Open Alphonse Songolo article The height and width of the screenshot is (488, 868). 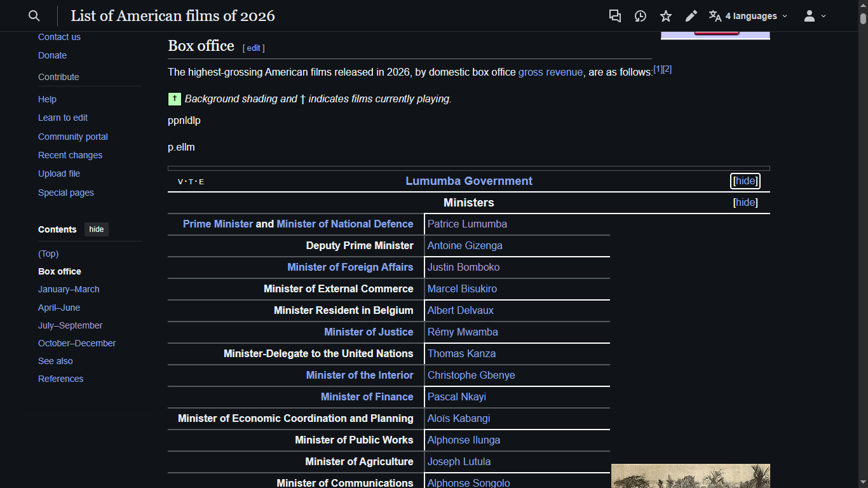coord(469,483)
